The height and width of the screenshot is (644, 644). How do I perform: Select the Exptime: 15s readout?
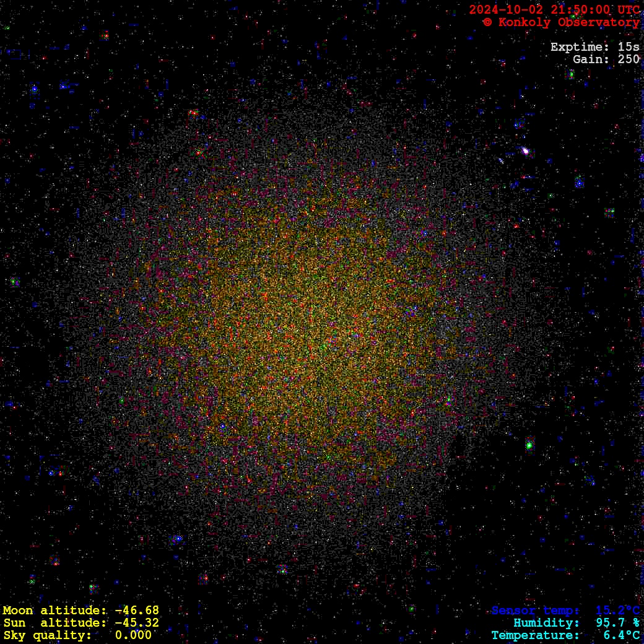pyautogui.click(x=594, y=47)
